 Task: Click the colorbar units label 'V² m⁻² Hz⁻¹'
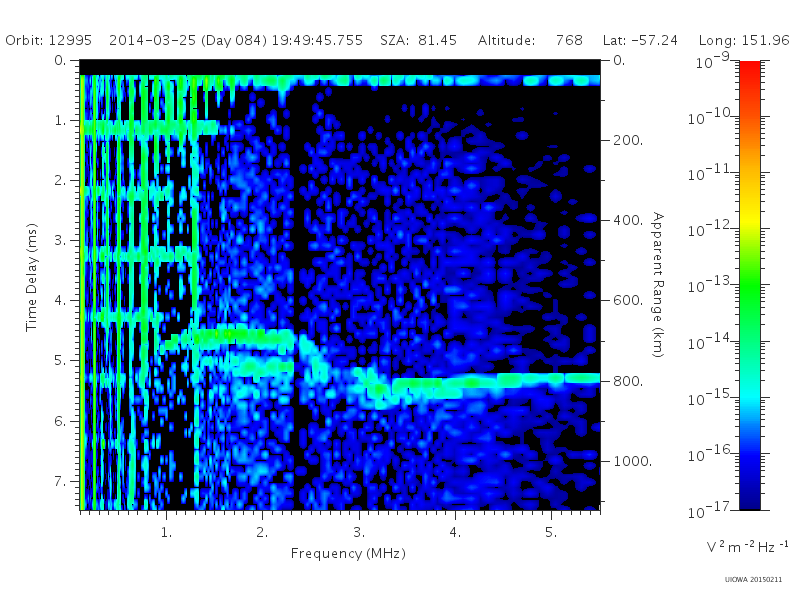(x=747, y=547)
